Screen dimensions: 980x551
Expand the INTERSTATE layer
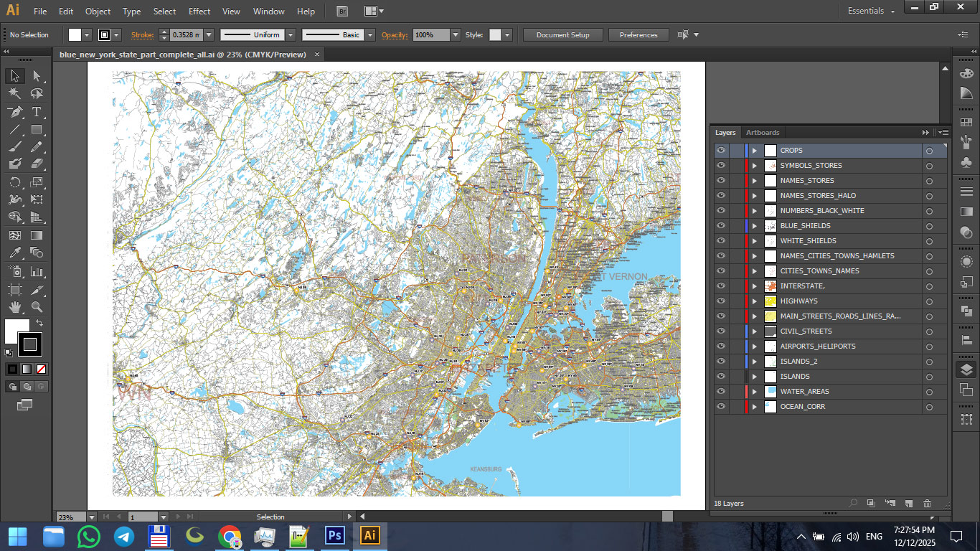(x=754, y=286)
